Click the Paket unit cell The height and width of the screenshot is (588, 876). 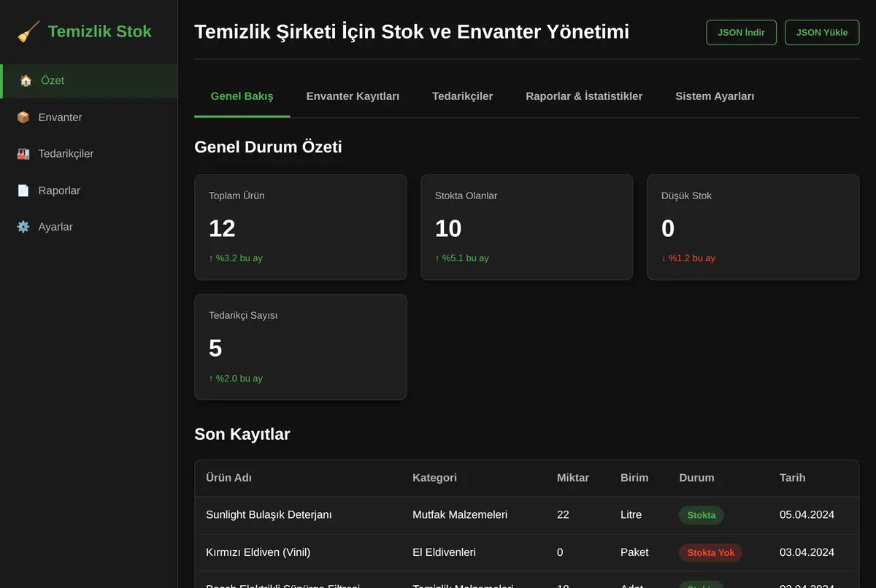coord(634,552)
